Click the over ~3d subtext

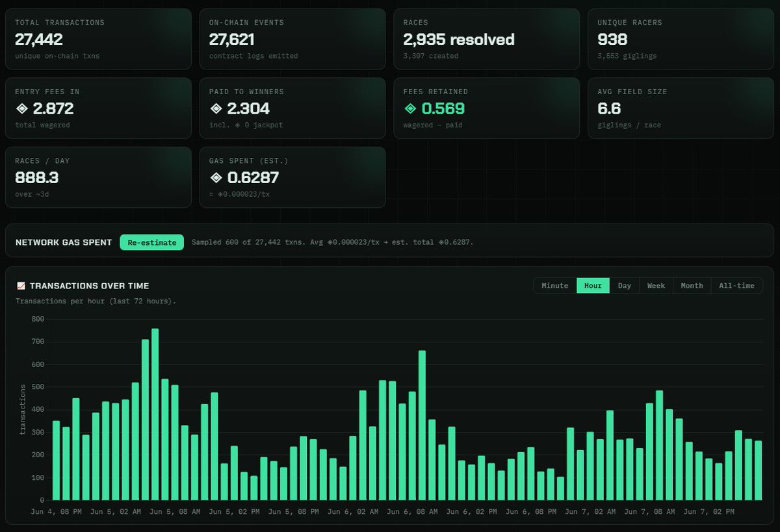(31, 194)
